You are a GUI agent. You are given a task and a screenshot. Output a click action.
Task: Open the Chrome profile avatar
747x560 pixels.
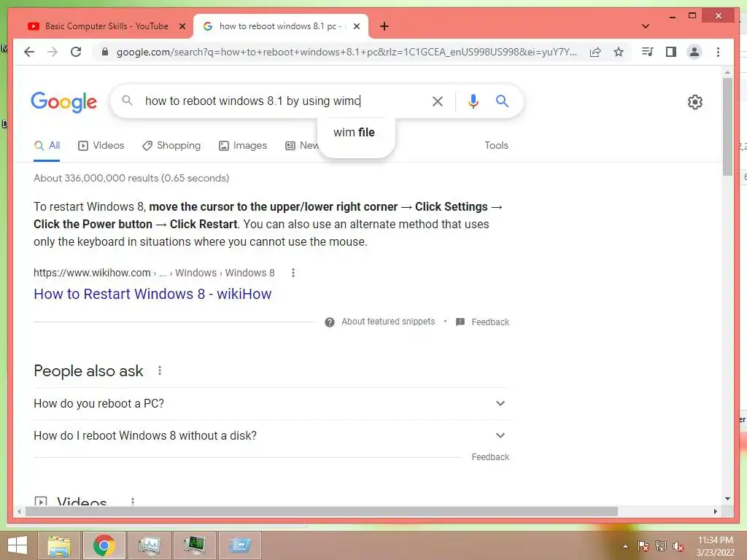[694, 52]
